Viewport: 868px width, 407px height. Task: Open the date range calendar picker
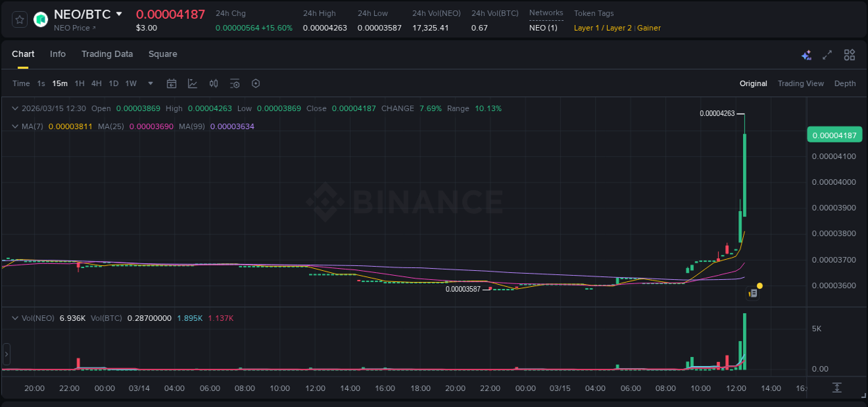click(x=172, y=83)
